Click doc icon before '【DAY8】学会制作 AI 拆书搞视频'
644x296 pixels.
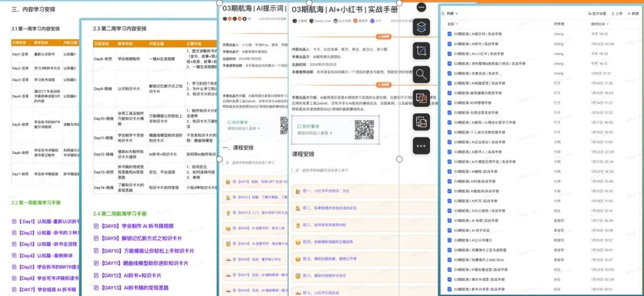96,226
